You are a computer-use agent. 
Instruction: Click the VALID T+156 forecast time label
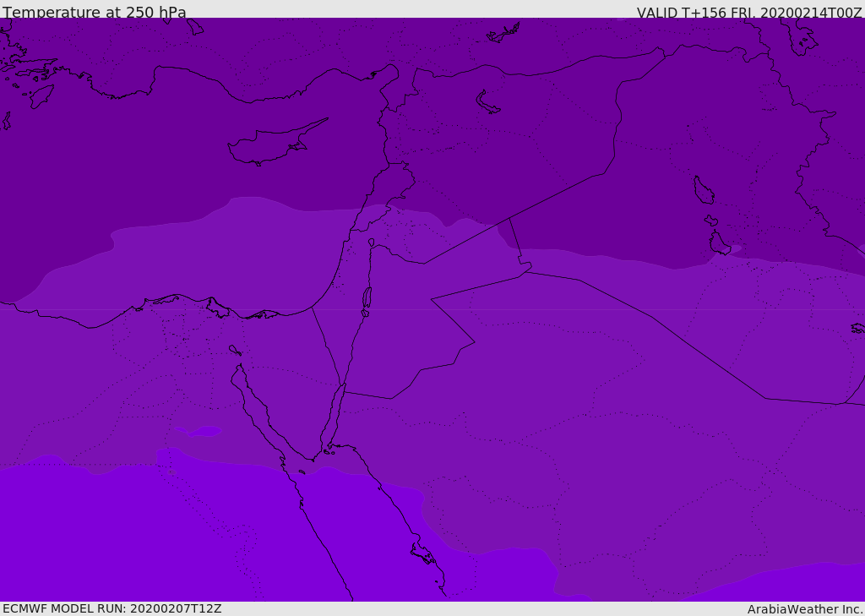click(x=748, y=13)
